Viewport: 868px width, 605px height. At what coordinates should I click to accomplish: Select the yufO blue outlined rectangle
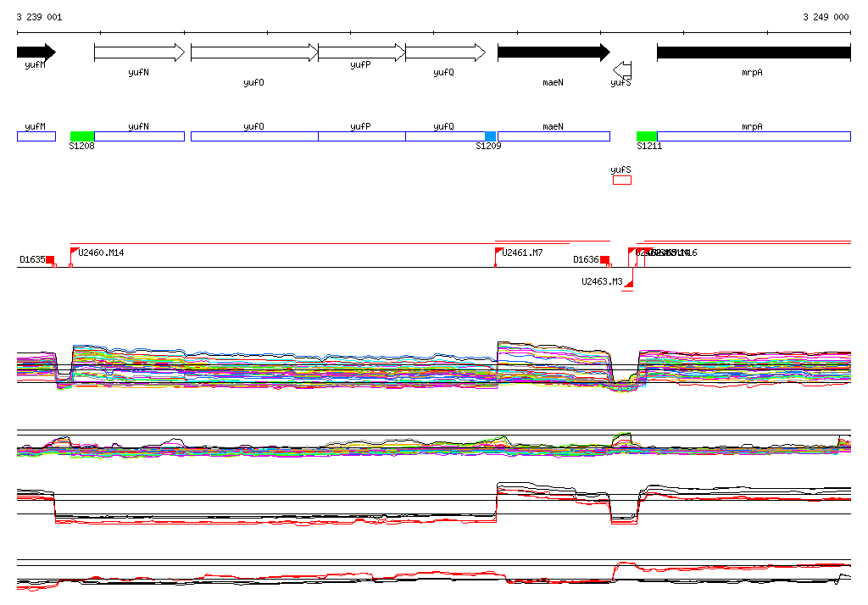[x=254, y=136]
